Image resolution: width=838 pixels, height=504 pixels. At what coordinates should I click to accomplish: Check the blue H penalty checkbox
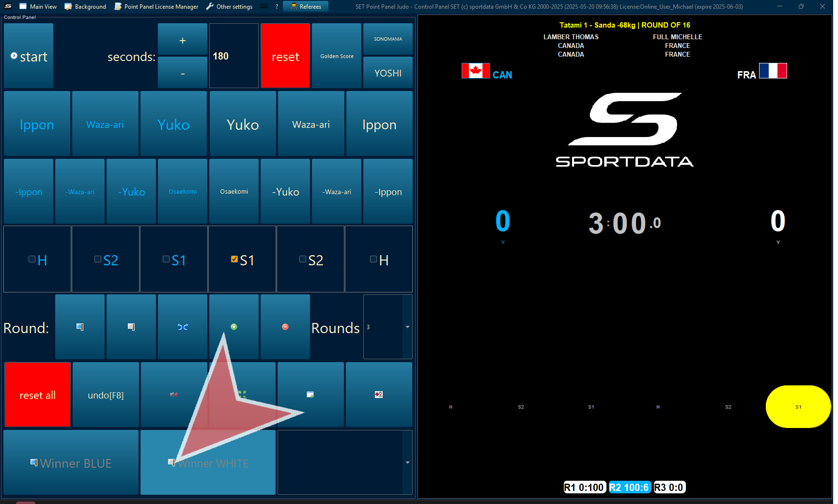tap(32, 260)
